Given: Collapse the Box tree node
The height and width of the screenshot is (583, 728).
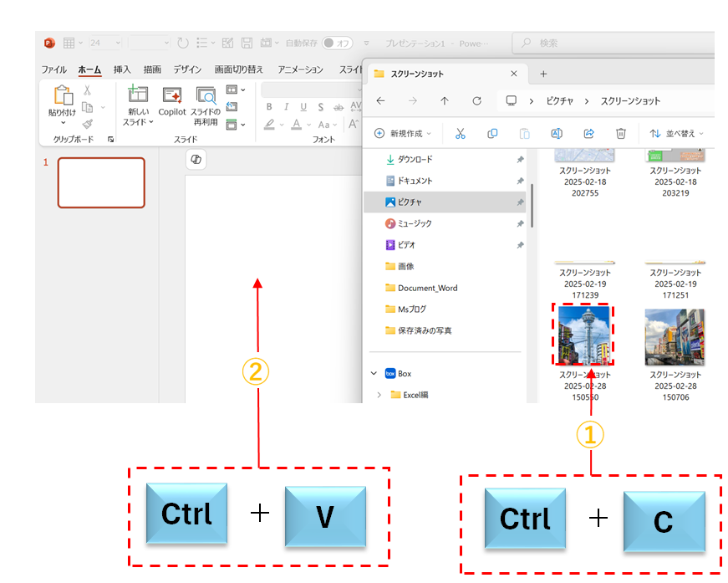Looking at the screenshot, I should (x=373, y=374).
